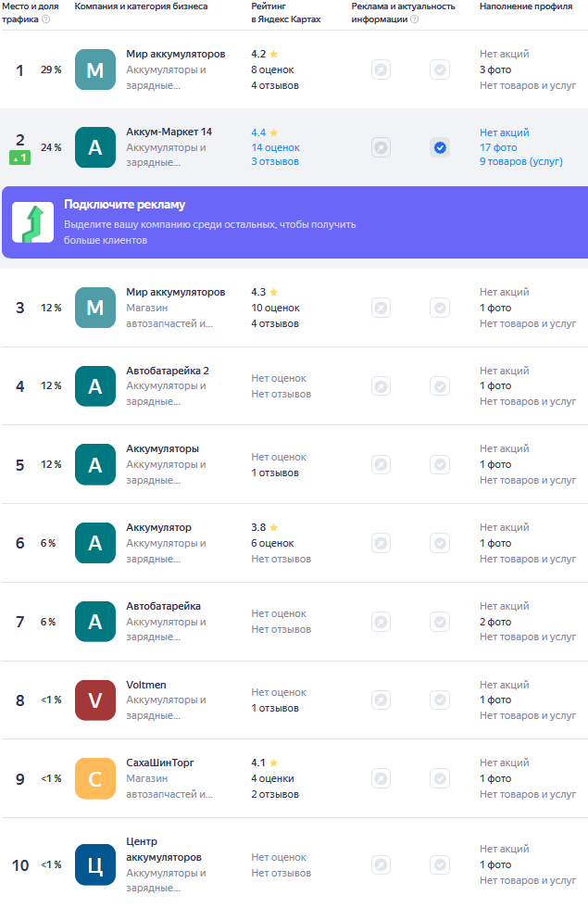This screenshot has height=908, width=588.
Task: Click advertising icon in Центр аккумуляторов row
Action: point(381,865)
